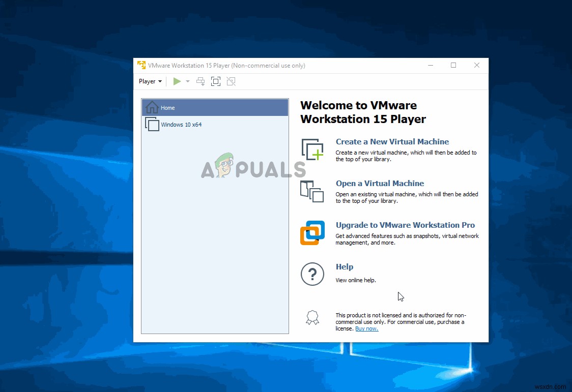Screen dimensions: 572x392
Task: Send Ctrl+Alt+Del to the guest
Action: [x=200, y=81]
